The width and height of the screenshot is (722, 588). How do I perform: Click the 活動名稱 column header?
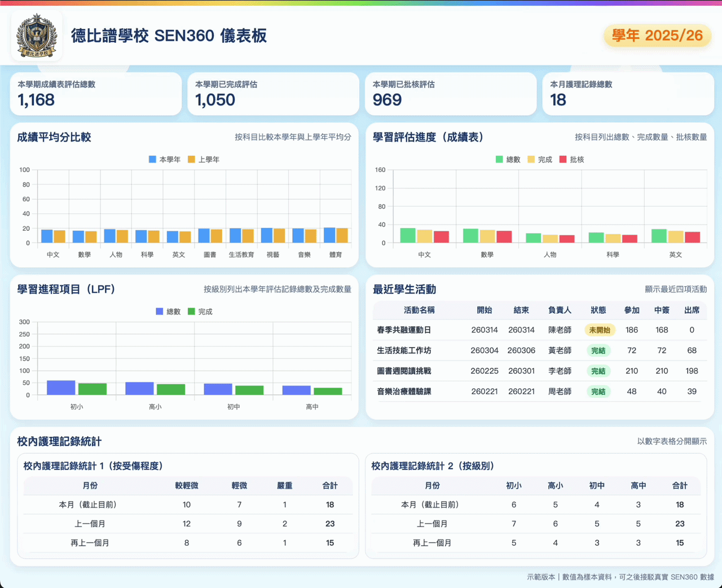pyautogui.click(x=419, y=310)
